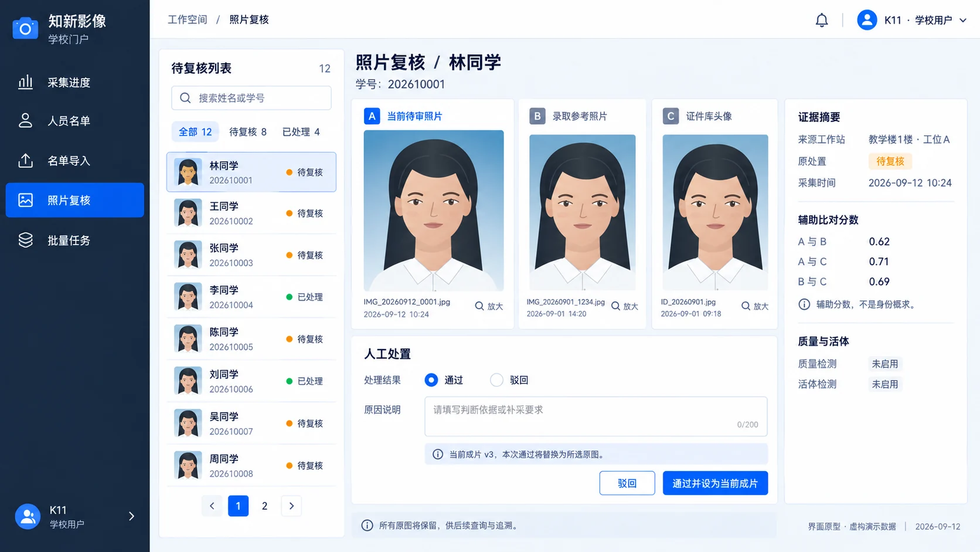980x552 pixels.
Task: Select the 驳回 radio option
Action: pyautogui.click(x=496, y=380)
